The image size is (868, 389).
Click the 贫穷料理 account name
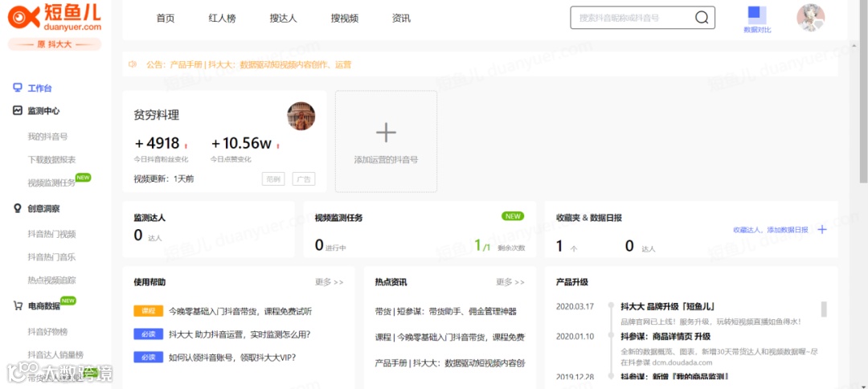(157, 115)
